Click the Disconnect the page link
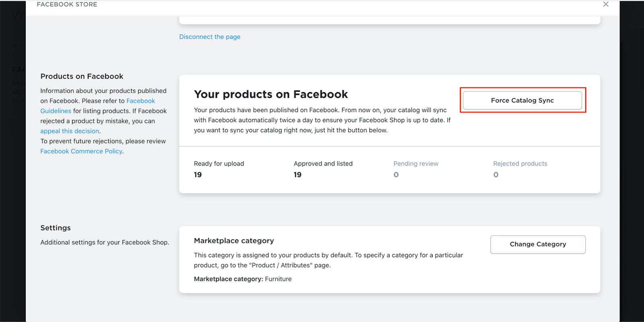This screenshot has height=322, width=644. 210,37
